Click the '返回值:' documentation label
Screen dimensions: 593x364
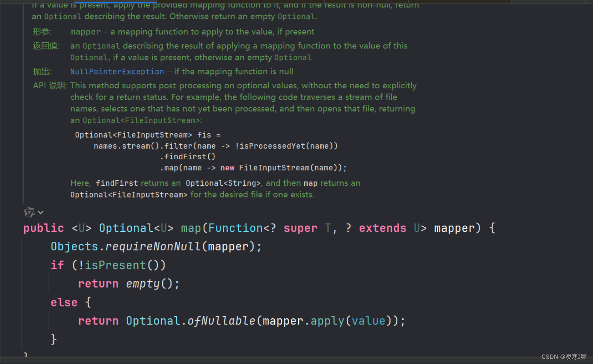46,46
